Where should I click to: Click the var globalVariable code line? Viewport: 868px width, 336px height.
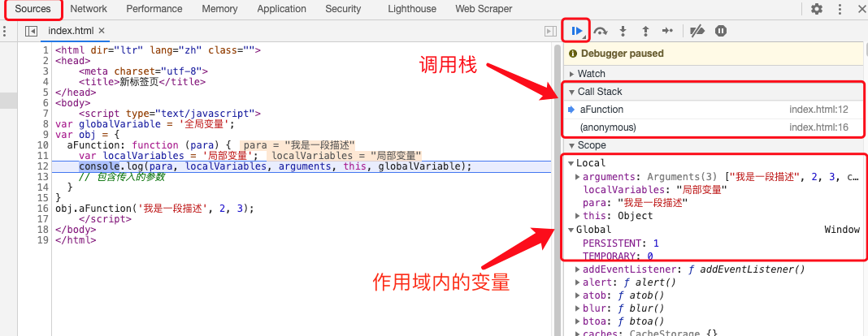[145, 124]
